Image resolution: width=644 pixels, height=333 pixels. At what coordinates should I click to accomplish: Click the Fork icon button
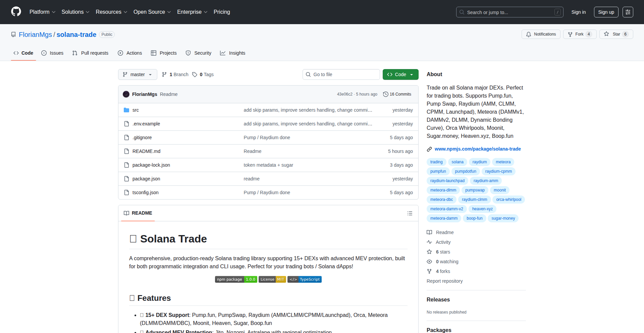(570, 34)
